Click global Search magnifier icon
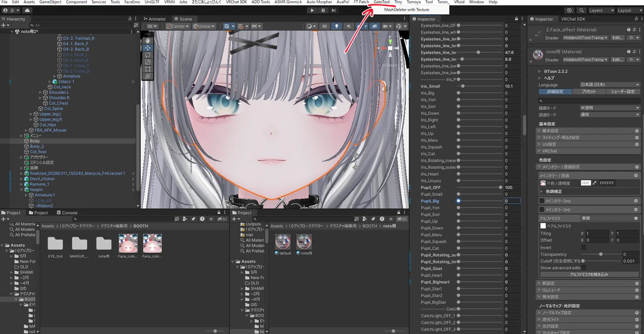Screen dimensions: 644x334 (581, 10)
